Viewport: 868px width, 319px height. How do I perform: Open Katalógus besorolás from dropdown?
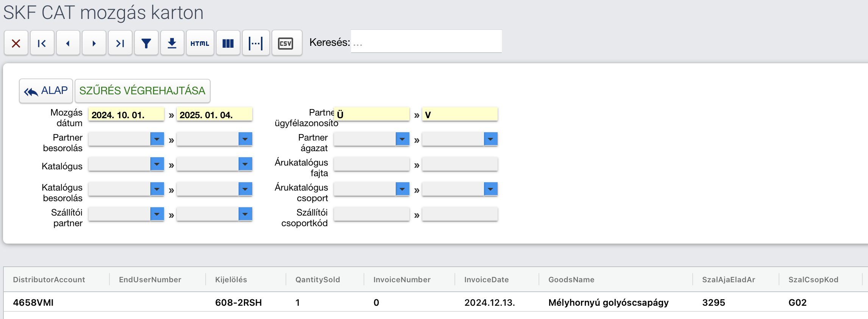click(157, 189)
